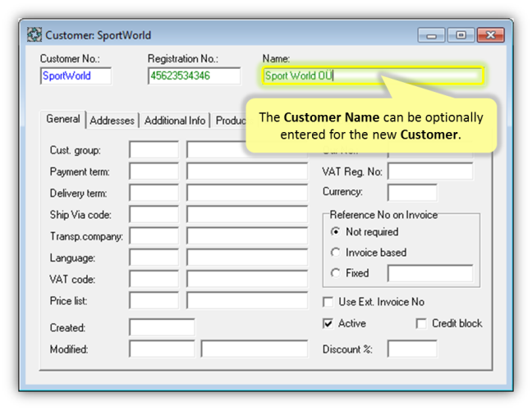Click the VAT code description field

(x=247, y=279)
